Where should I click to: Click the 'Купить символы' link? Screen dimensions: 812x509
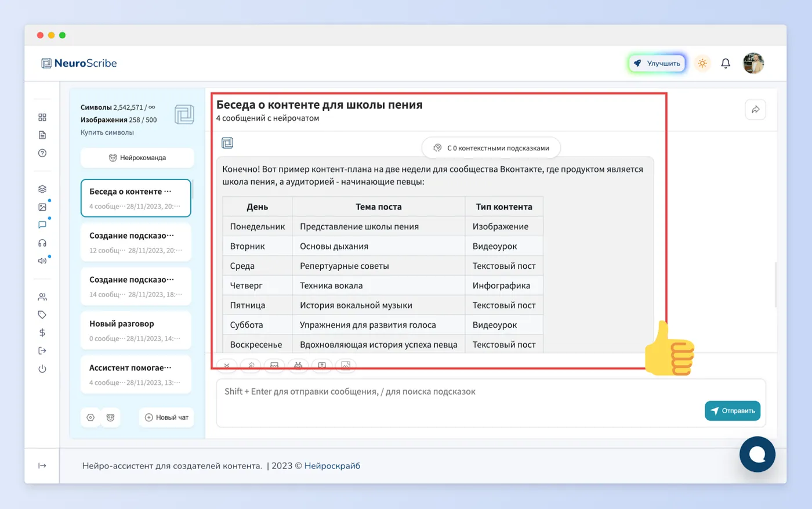107,132
